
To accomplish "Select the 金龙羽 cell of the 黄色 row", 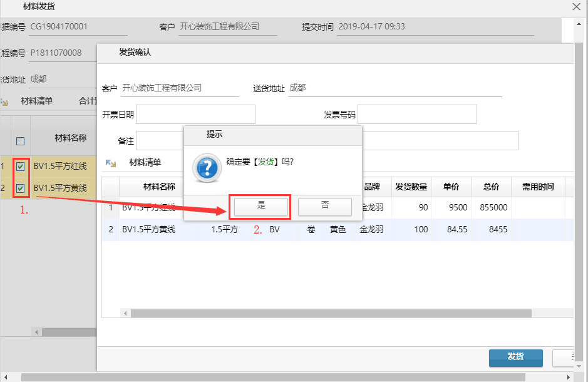I will [371, 230].
